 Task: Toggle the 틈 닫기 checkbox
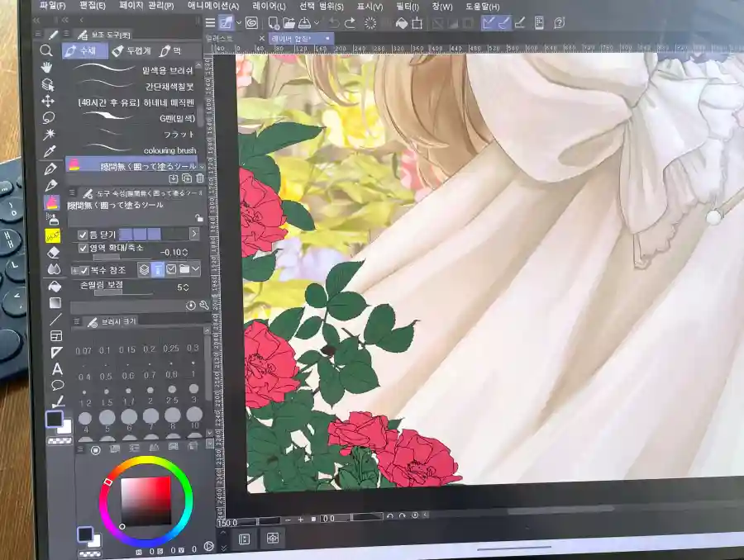tap(83, 235)
